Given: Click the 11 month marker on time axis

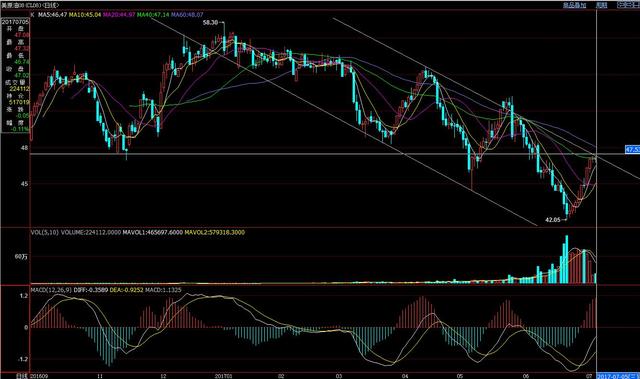Looking at the screenshot, I should click(100, 376).
